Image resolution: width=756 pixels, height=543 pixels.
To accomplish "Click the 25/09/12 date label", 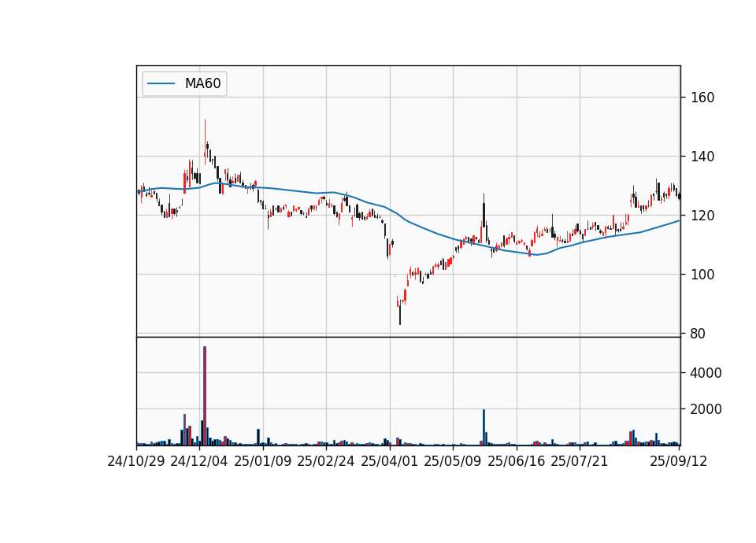I will [x=679, y=461].
